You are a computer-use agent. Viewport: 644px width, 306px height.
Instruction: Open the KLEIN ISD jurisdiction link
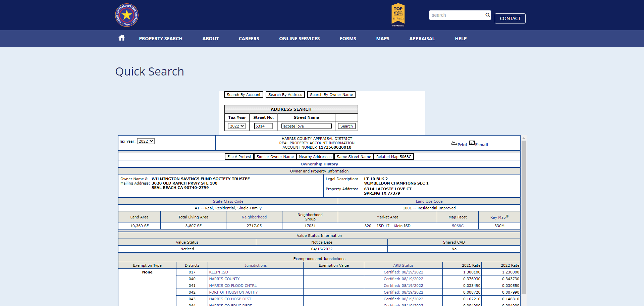[x=218, y=272]
